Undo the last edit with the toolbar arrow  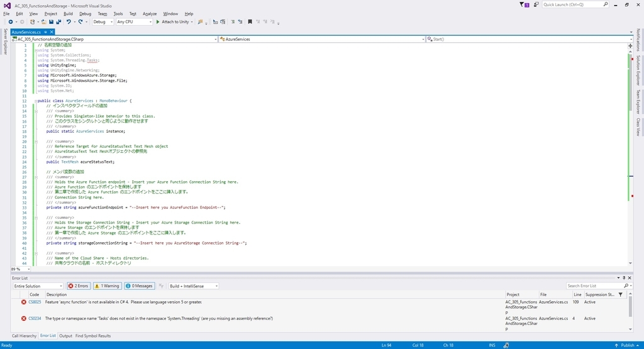point(69,22)
